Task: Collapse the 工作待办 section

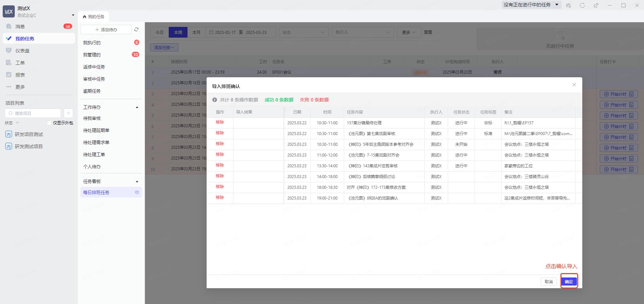Action: coord(137,107)
